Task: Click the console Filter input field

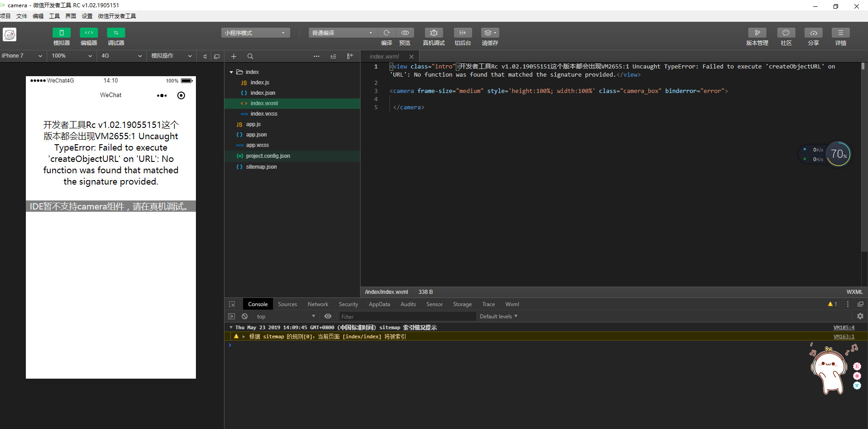Action: 407,317
